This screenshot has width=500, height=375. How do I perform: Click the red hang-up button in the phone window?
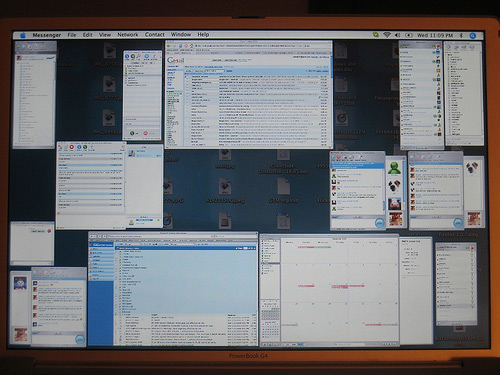click(146, 133)
